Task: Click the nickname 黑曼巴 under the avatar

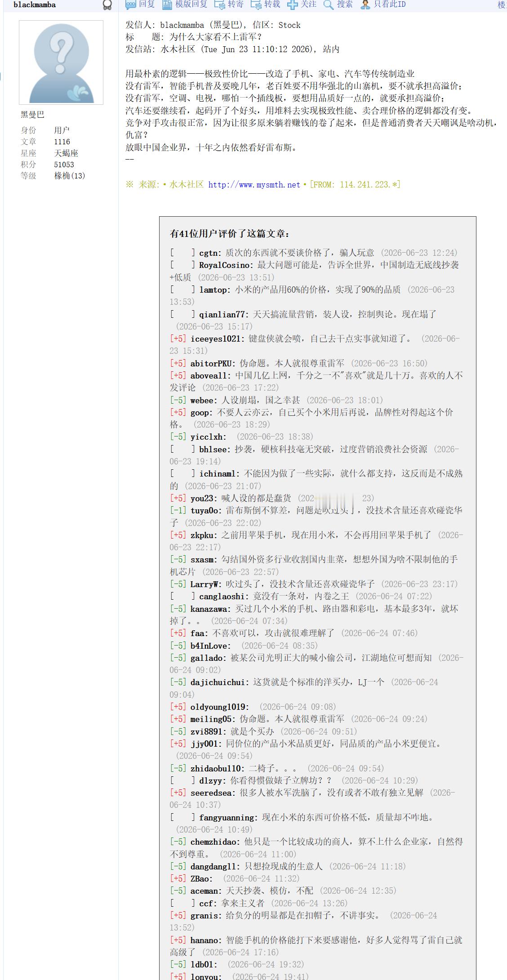Action: 32,115
